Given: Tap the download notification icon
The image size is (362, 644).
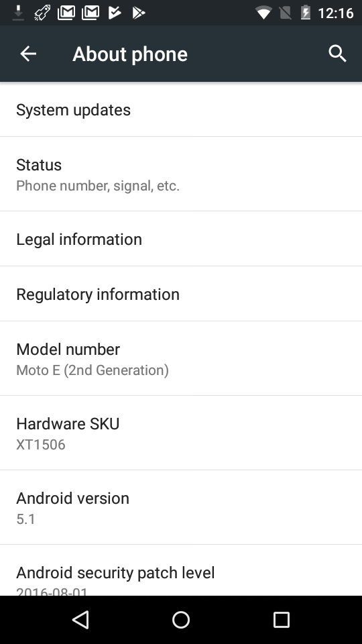Looking at the screenshot, I should click(18, 13).
